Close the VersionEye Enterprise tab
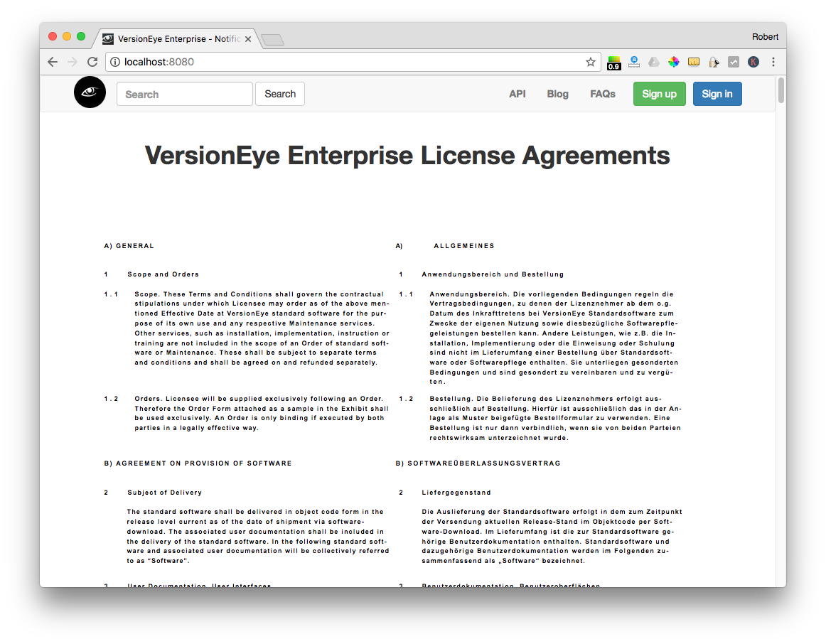The height and width of the screenshot is (644, 826). tap(247, 39)
